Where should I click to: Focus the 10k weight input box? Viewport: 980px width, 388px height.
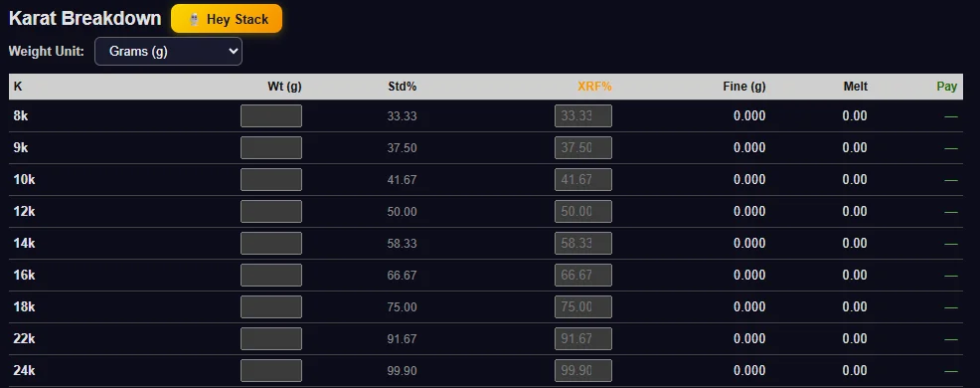click(271, 180)
